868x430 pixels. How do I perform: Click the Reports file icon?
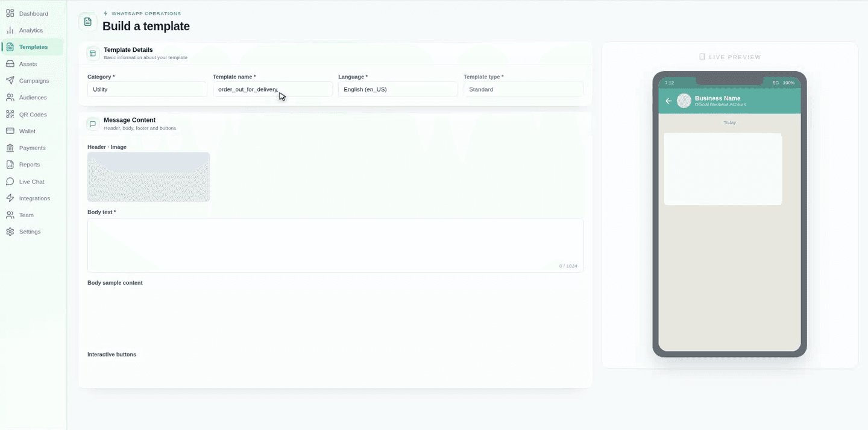[x=10, y=164]
